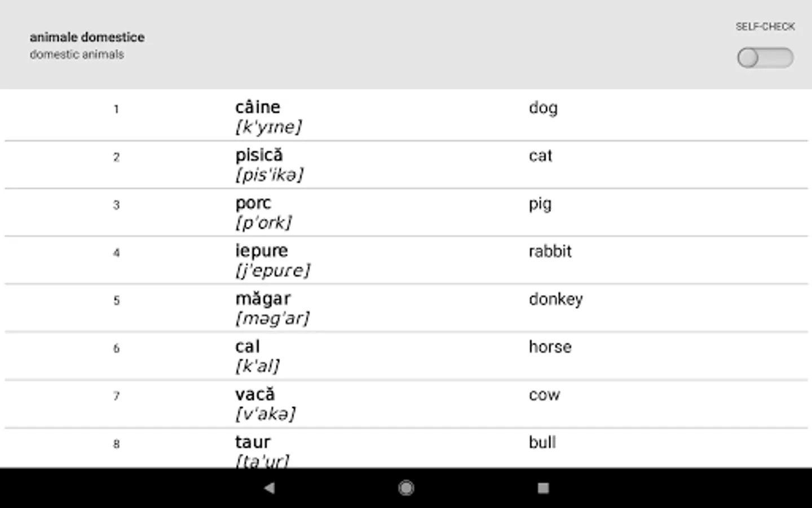Viewport: 812px width, 508px height.
Task: Toggle the Self-Check switch
Action: tap(765, 58)
